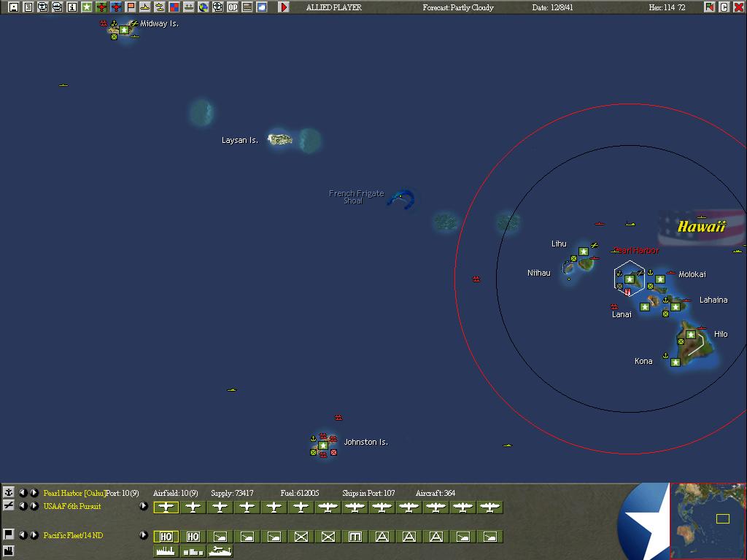Click the information 'i' icon on the toolbar

coord(71,7)
